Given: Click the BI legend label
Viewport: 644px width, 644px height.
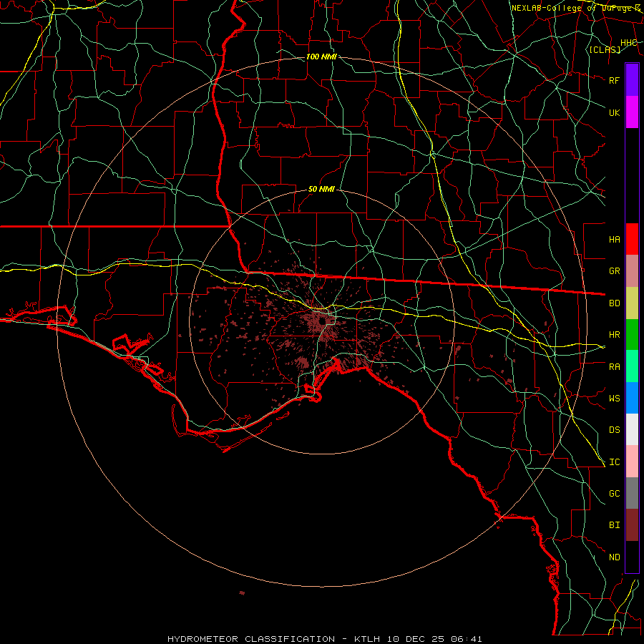Looking at the screenshot, I should [615, 525].
